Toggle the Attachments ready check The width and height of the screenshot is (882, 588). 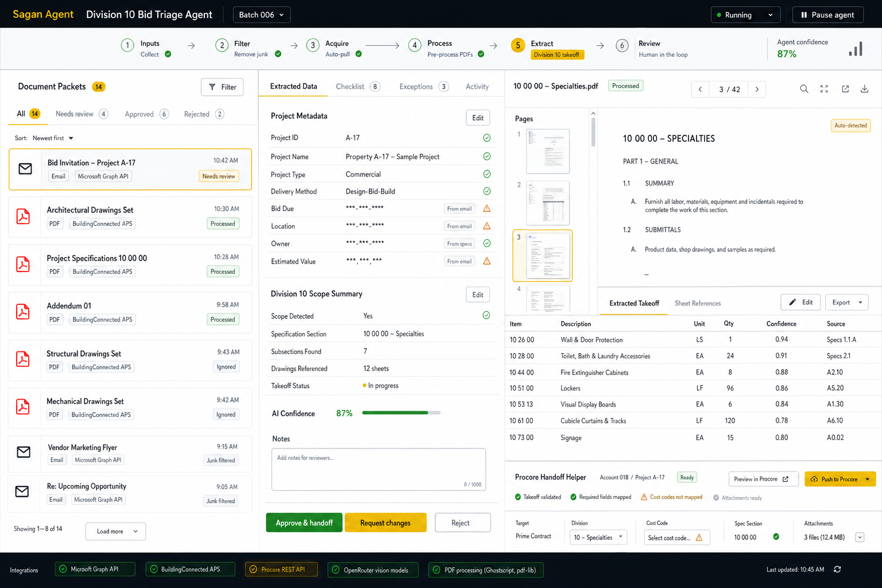[716, 498]
